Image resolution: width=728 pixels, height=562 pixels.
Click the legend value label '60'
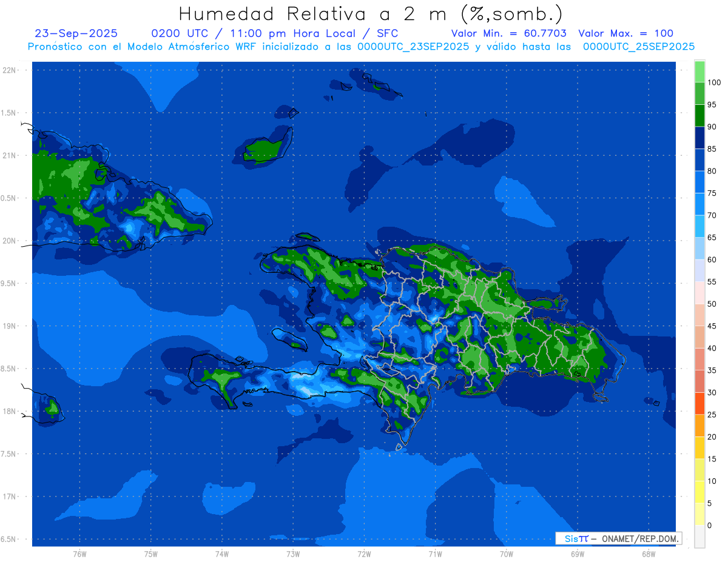(x=712, y=259)
